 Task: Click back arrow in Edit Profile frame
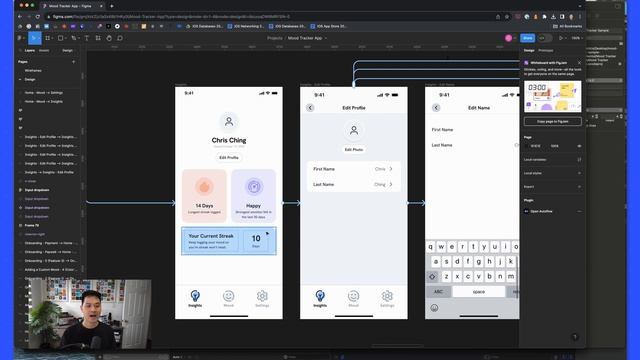tap(310, 108)
